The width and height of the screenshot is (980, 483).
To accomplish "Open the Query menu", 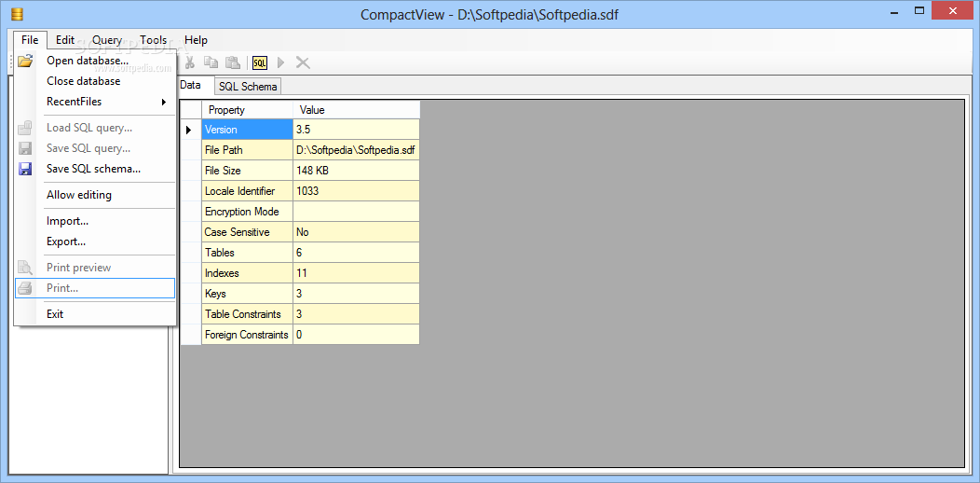I will [107, 40].
